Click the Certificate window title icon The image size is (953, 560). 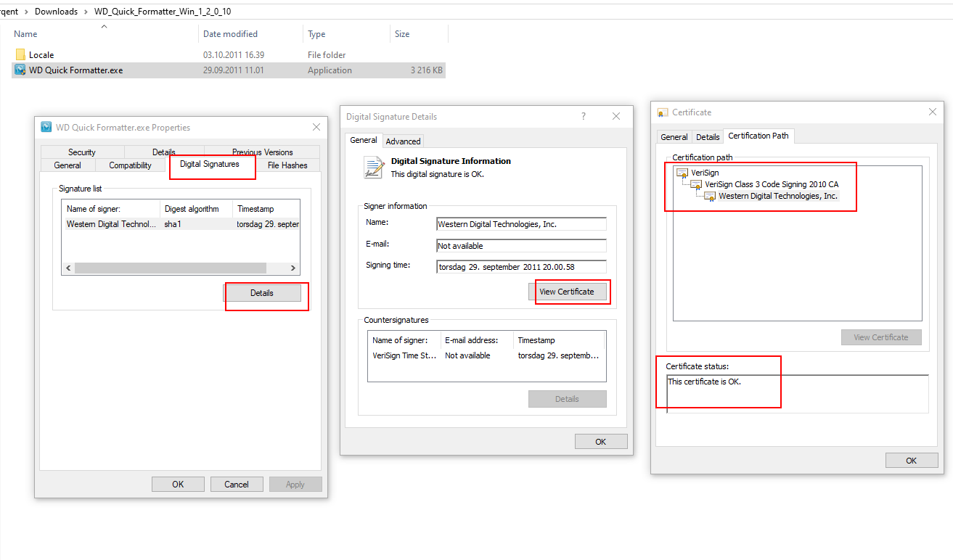pyautogui.click(x=662, y=112)
